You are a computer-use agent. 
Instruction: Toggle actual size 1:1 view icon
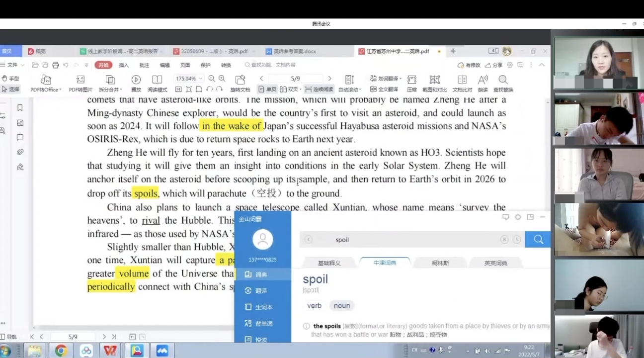point(178,89)
